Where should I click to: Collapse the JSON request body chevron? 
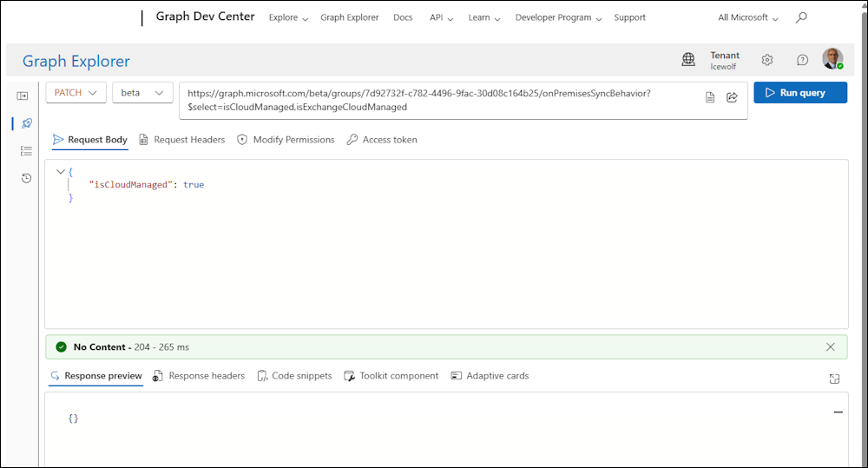pyautogui.click(x=60, y=171)
